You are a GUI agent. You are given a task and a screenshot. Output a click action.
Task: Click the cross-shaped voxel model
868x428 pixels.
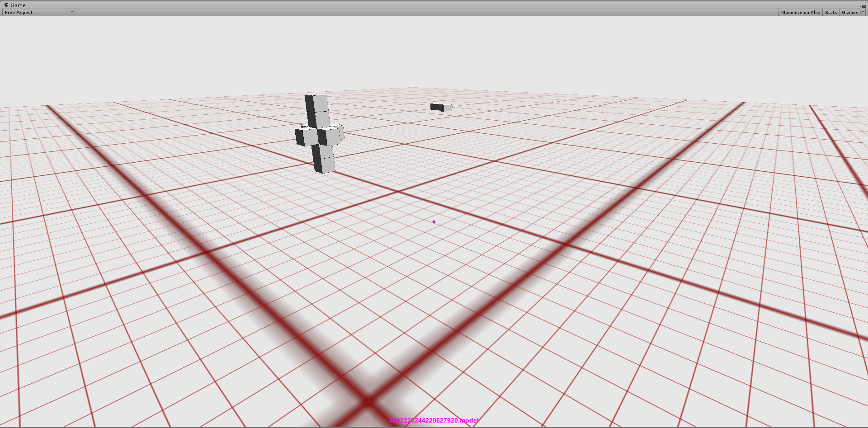[320, 134]
